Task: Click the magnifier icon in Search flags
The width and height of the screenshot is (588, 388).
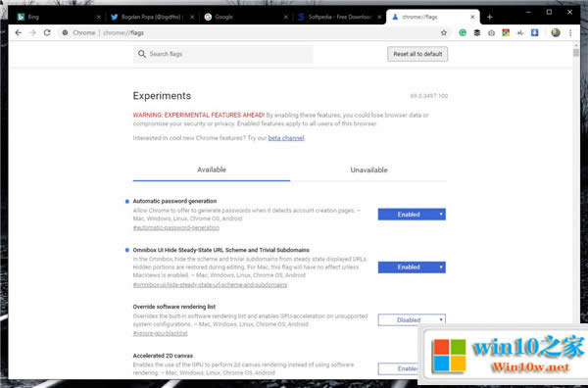Action: [x=142, y=54]
